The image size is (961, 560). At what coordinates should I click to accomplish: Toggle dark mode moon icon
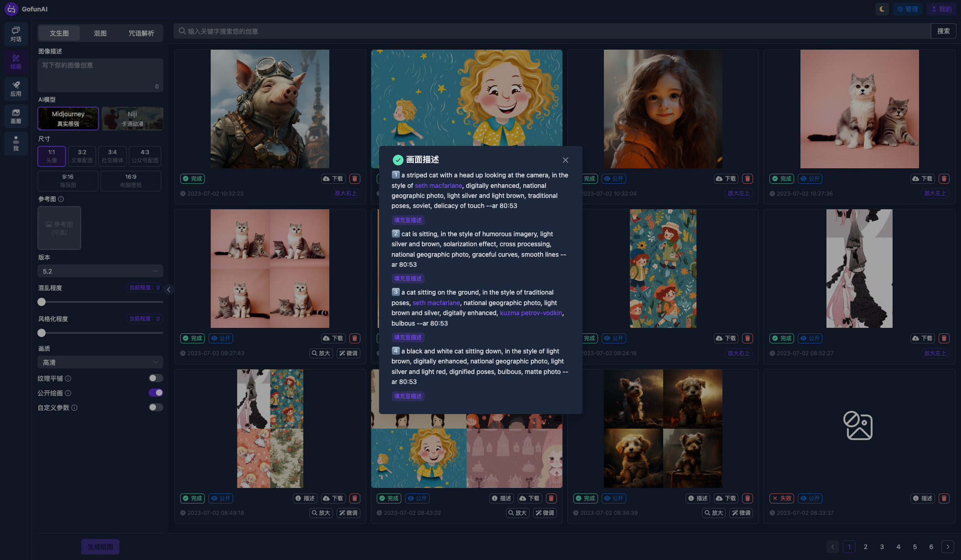coord(882,9)
